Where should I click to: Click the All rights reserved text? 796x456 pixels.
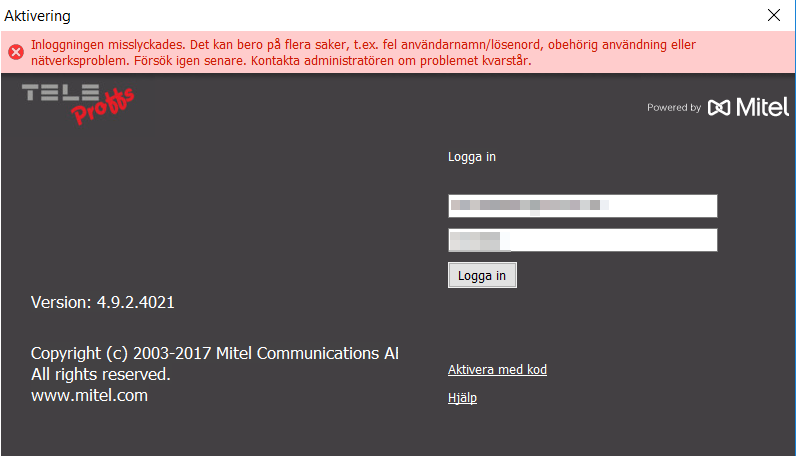point(101,375)
